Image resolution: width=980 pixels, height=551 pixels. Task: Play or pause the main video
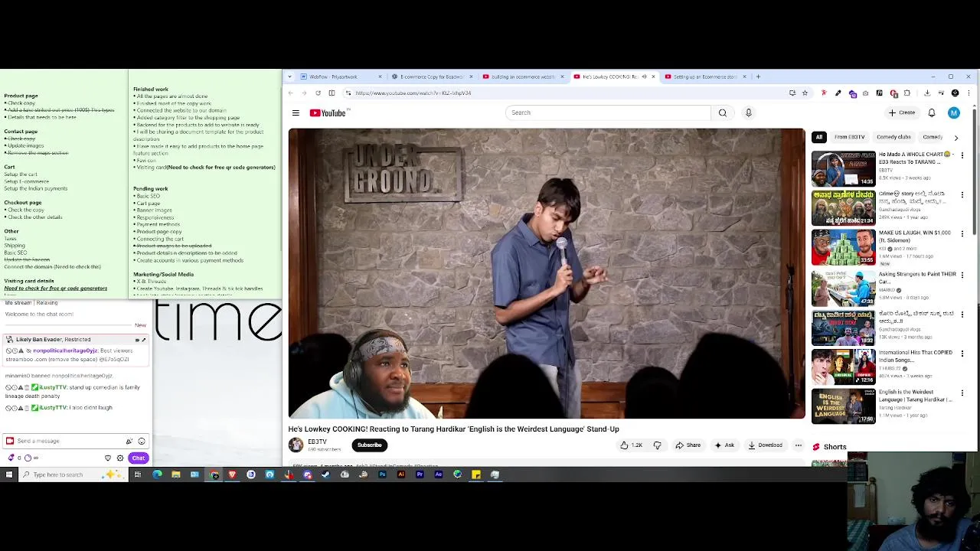[547, 273]
